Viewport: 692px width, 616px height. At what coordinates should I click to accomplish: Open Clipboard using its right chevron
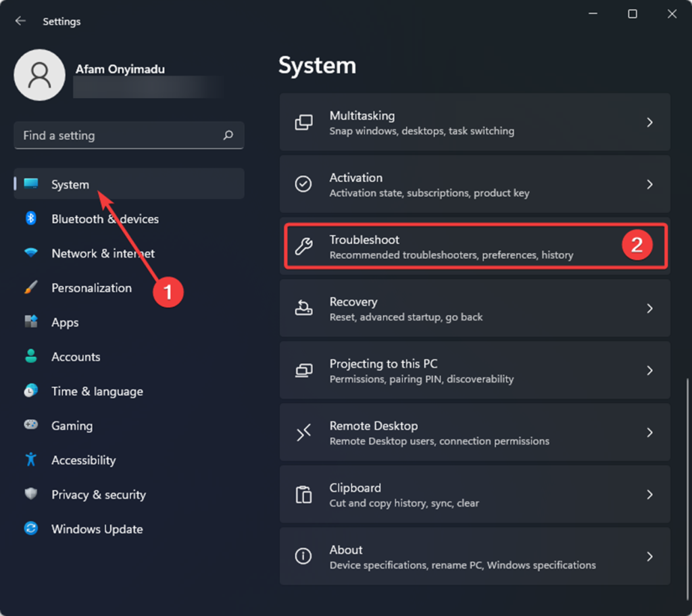(649, 494)
